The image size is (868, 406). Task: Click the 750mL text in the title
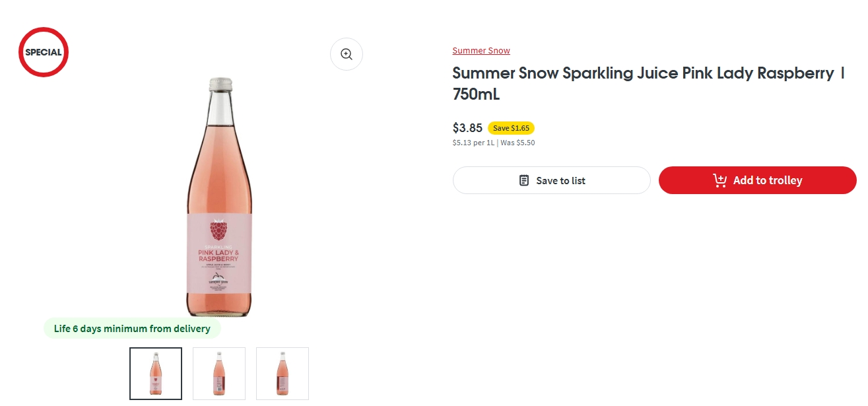[x=476, y=94]
